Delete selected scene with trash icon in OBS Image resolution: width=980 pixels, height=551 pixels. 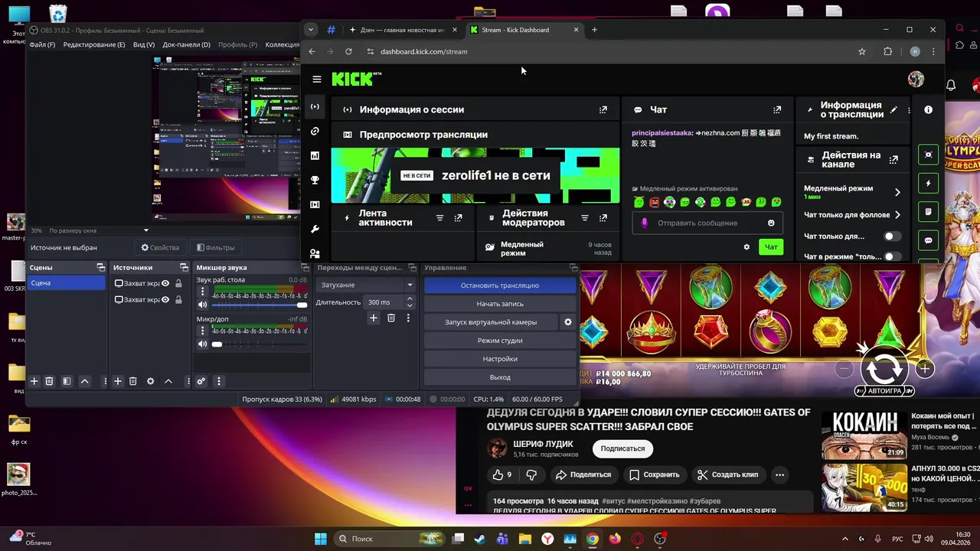pyautogui.click(x=49, y=381)
